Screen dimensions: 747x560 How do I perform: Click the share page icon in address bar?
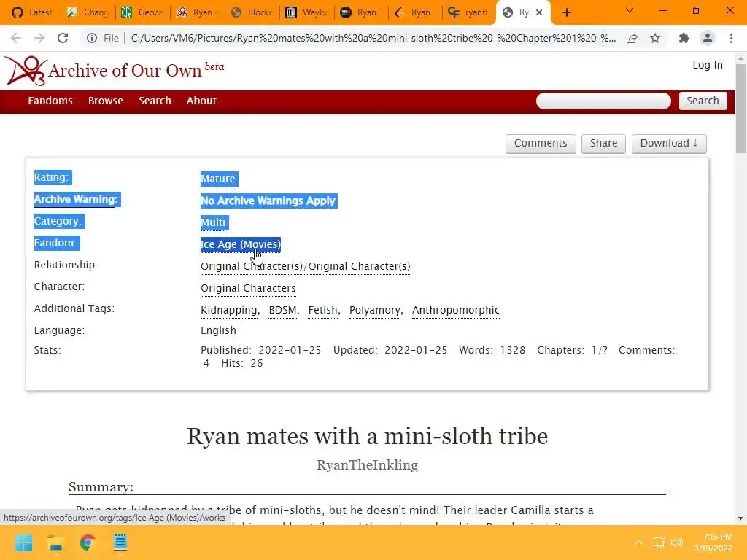point(632,38)
